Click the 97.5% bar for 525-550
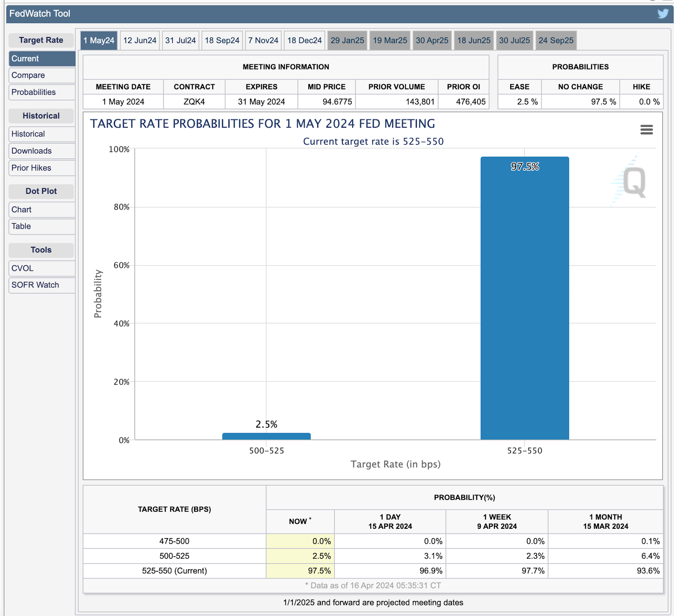Viewport: 674px width, 616px height. coord(525,298)
